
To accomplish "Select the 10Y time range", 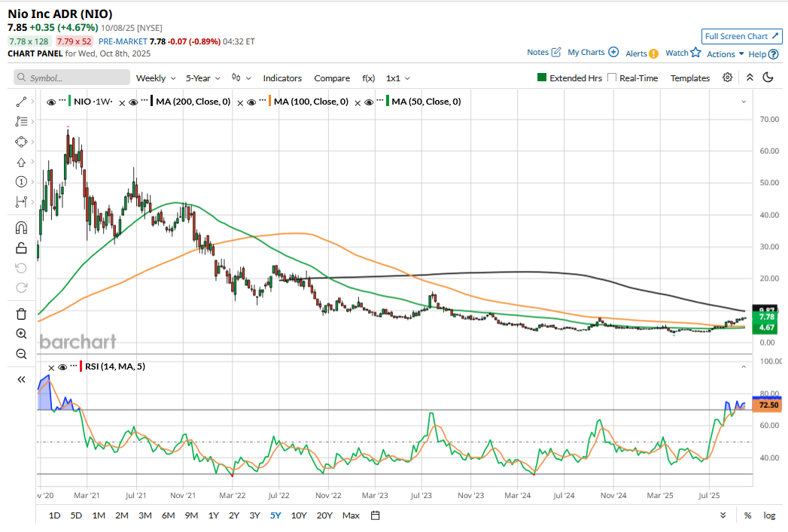I will pyautogui.click(x=299, y=515).
